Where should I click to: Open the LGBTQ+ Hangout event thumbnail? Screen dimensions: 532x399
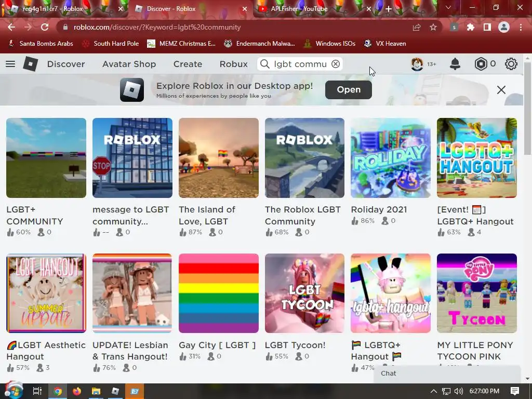coord(477,158)
